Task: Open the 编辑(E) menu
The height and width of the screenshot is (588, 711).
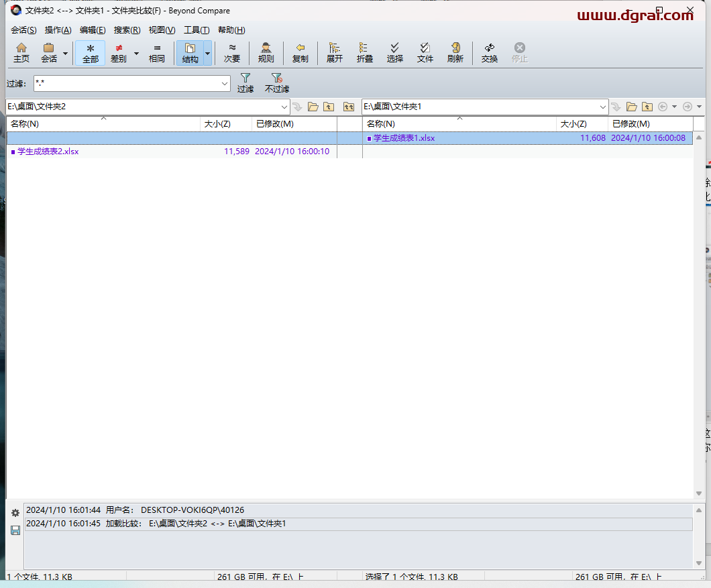Action: (93, 30)
